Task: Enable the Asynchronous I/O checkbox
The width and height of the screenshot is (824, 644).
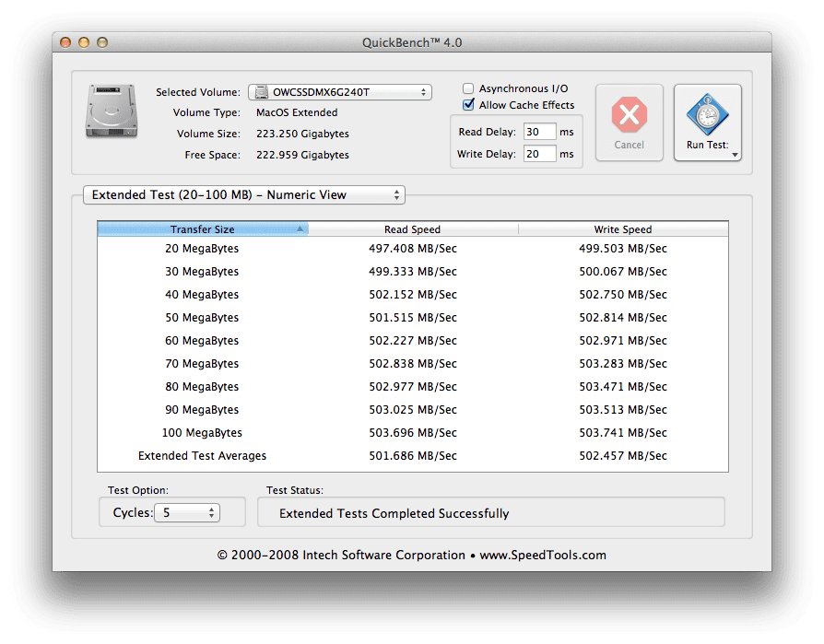Action: point(469,88)
